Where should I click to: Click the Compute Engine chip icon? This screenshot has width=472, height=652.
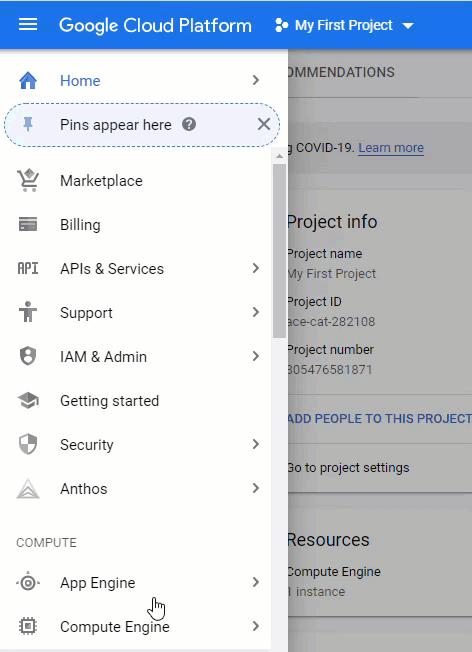tap(28, 626)
